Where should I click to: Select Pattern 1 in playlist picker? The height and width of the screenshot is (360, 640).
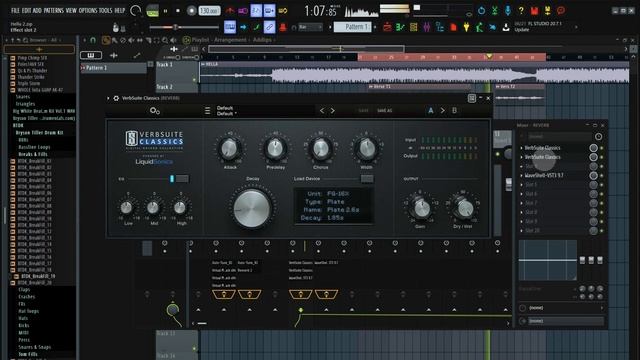(x=113, y=68)
